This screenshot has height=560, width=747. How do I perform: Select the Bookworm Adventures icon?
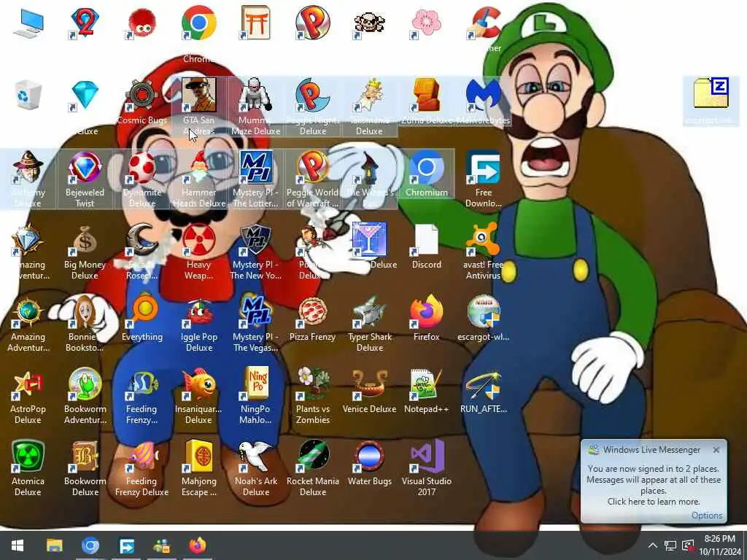pyautogui.click(x=85, y=384)
